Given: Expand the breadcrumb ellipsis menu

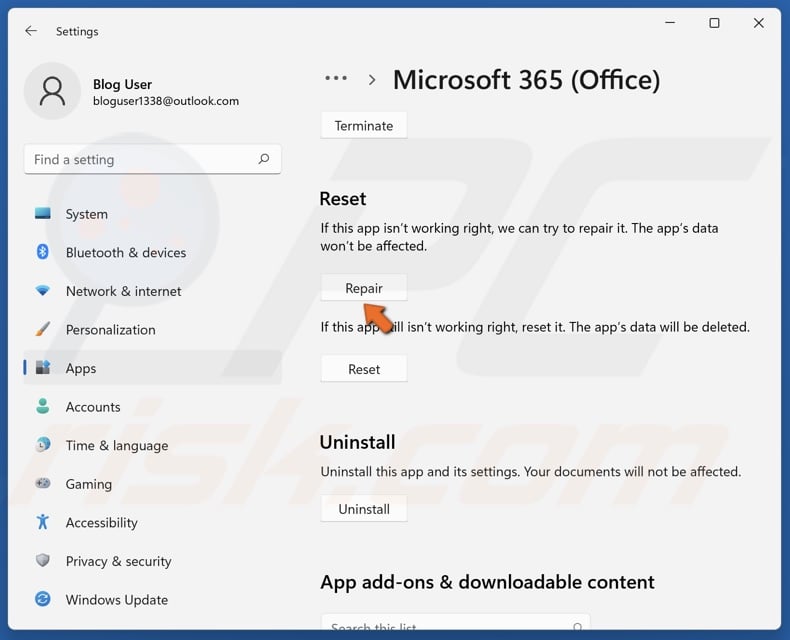Looking at the screenshot, I should (336, 79).
